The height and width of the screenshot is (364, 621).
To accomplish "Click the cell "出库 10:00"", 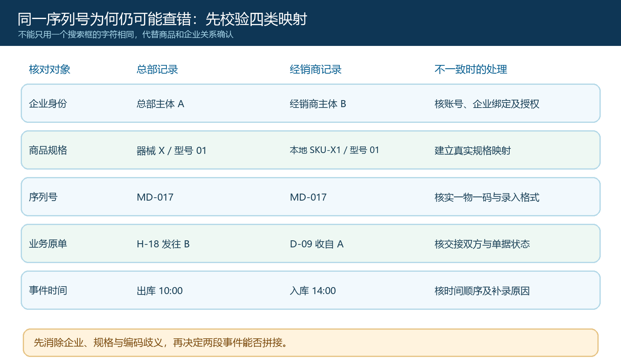I will click(160, 291).
